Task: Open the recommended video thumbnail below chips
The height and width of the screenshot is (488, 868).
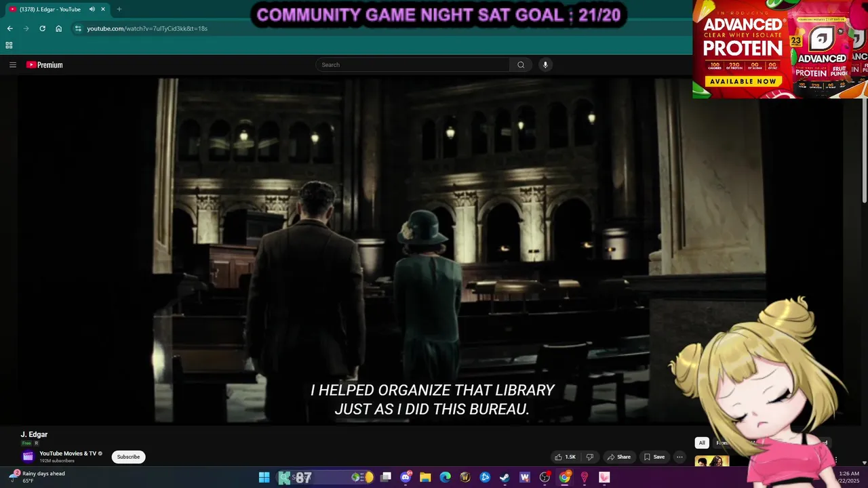Action: pos(712,462)
